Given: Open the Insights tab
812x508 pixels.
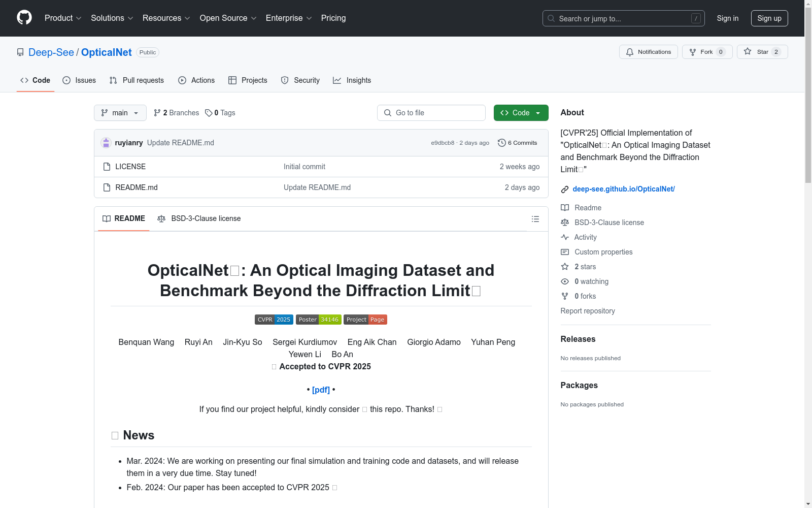Looking at the screenshot, I should pos(352,80).
